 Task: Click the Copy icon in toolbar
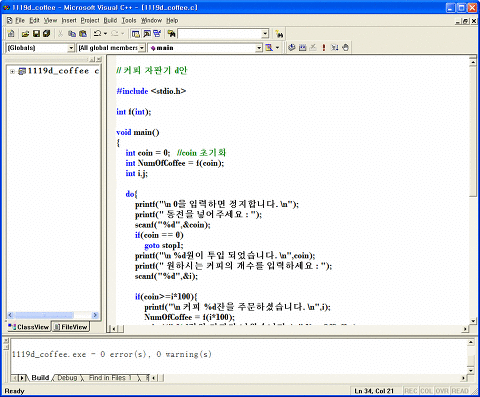point(72,34)
